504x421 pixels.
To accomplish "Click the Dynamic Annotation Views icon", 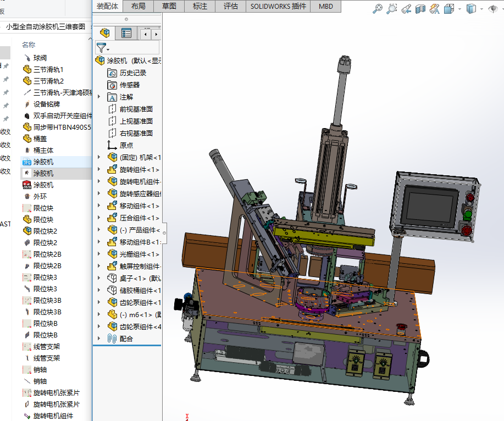I will click(x=434, y=8).
